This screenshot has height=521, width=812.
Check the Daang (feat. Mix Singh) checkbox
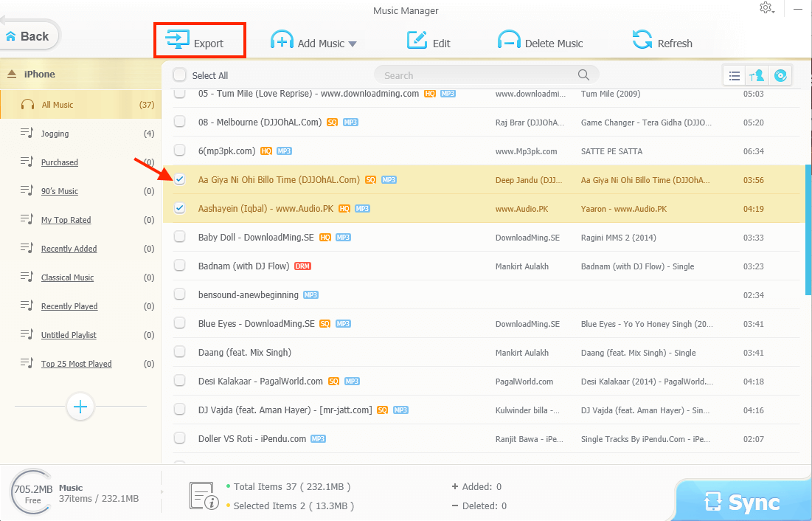click(180, 352)
